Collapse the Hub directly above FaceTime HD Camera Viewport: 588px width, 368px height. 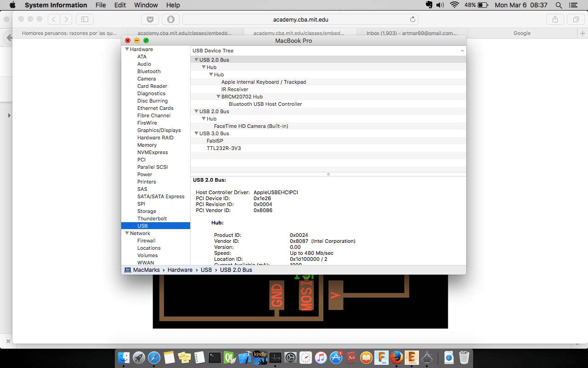(204, 119)
